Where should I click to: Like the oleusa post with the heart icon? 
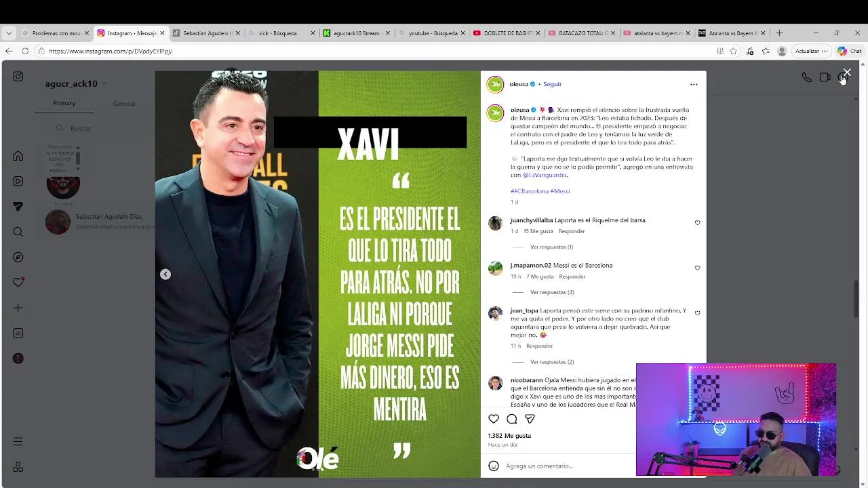point(494,419)
